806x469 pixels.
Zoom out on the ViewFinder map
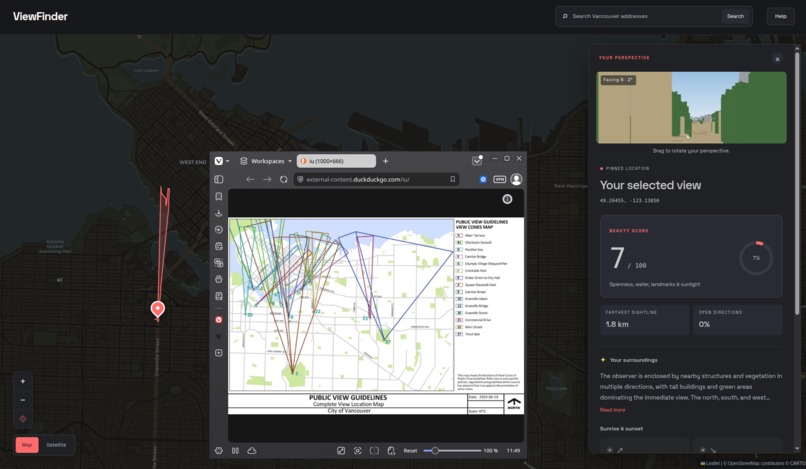23,400
